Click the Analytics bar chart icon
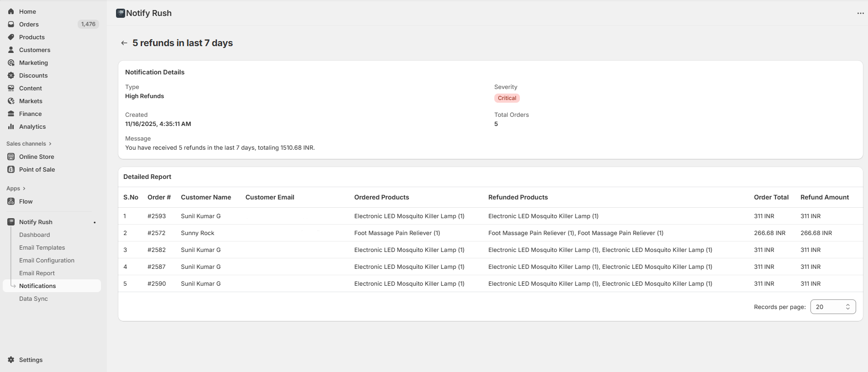 click(x=11, y=126)
